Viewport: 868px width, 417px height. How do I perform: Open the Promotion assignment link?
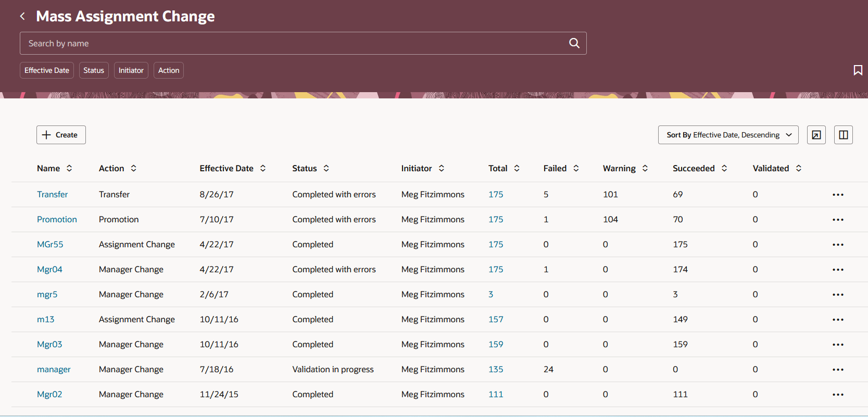[x=57, y=219]
